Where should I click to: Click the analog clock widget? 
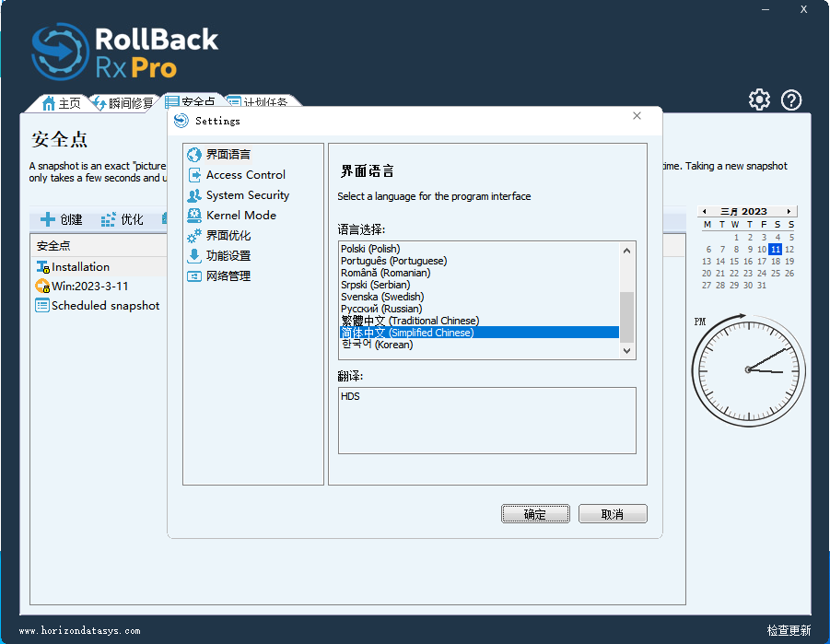(x=749, y=369)
